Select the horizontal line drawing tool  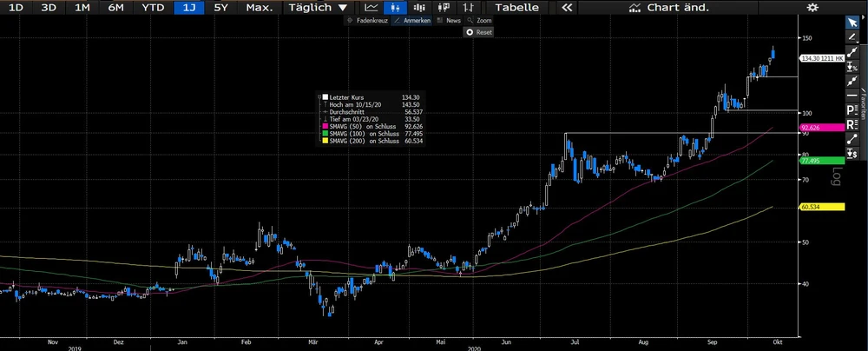852,96
